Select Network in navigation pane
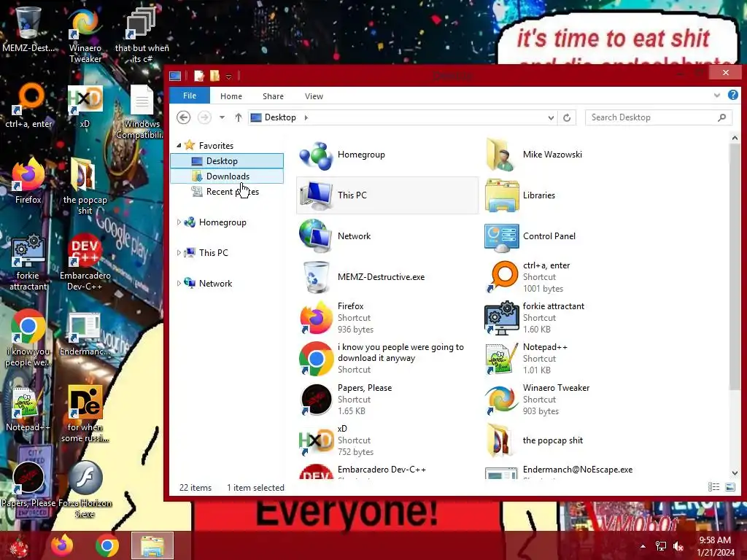The image size is (747, 560). coord(215,284)
